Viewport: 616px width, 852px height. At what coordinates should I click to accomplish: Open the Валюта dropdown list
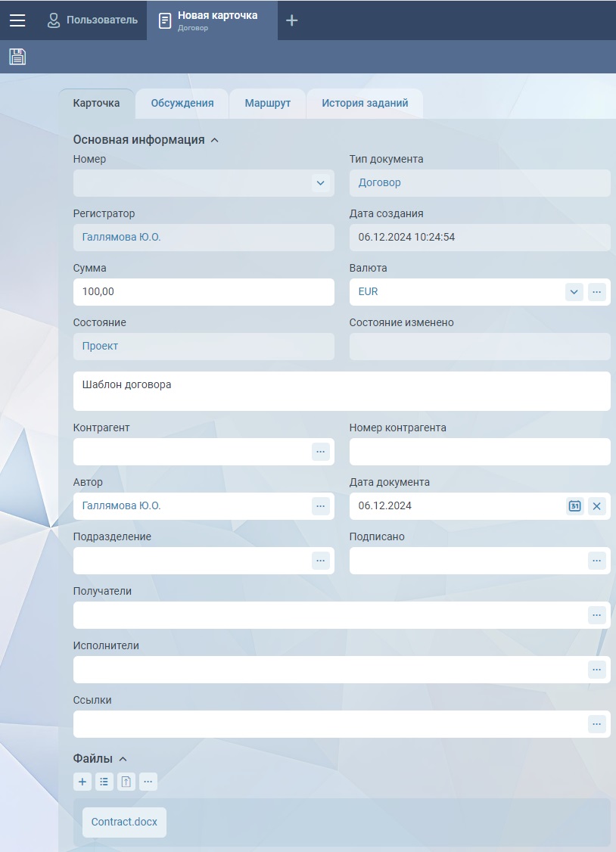click(x=574, y=292)
